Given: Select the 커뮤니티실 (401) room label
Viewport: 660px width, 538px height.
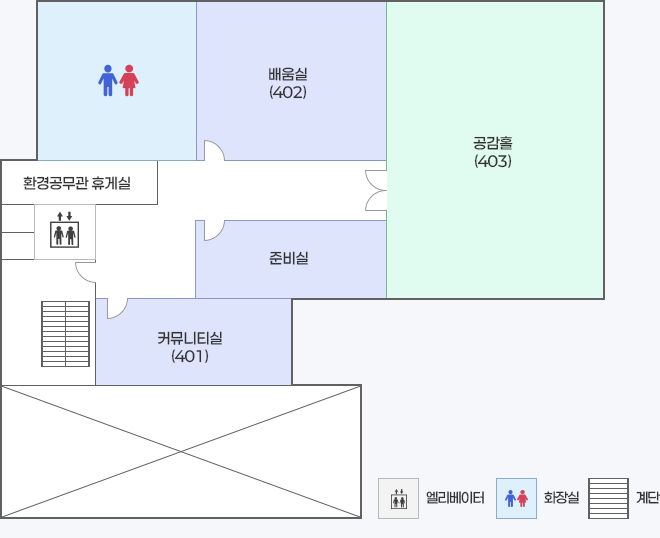Looking at the screenshot, I should click(190, 347).
